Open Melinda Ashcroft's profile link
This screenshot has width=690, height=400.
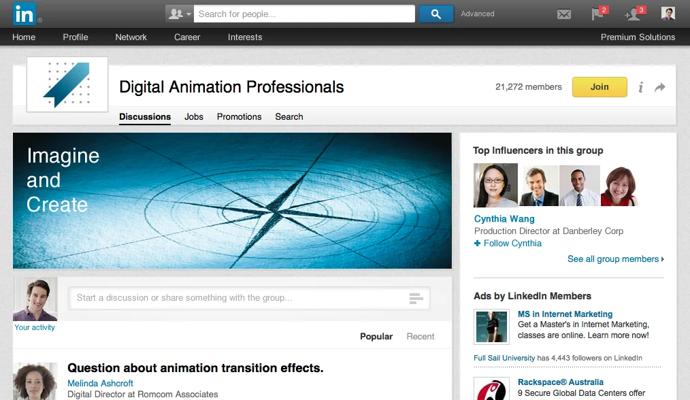pyautogui.click(x=100, y=383)
